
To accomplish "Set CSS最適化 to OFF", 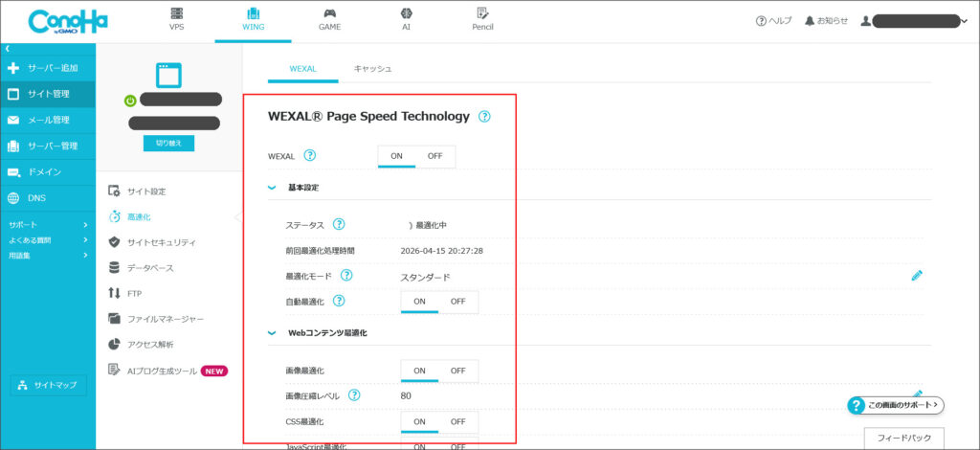I will point(458,422).
